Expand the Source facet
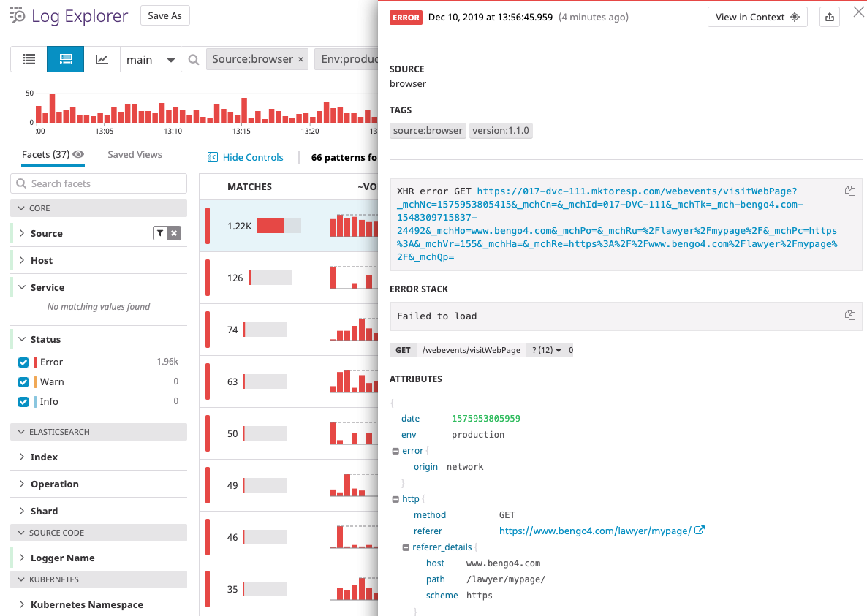The height and width of the screenshot is (616, 867). (21, 233)
